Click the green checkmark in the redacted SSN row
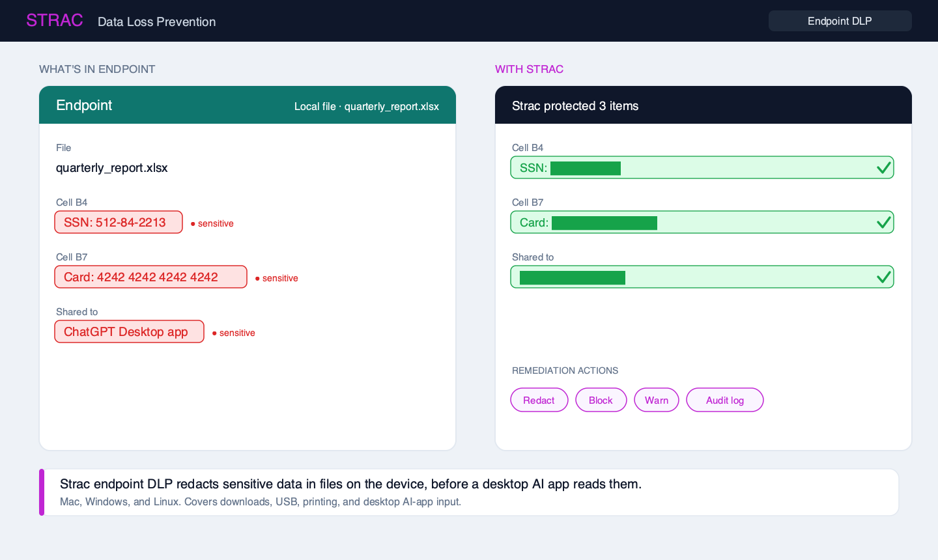The height and width of the screenshot is (560, 938). coord(883,168)
